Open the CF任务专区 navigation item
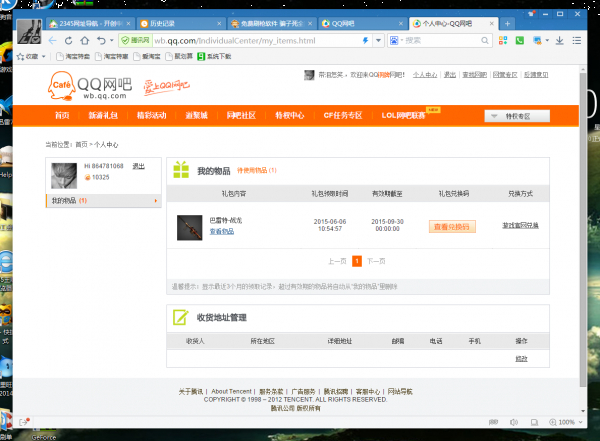This screenshot has width=600, height=441. click(343, 116)
